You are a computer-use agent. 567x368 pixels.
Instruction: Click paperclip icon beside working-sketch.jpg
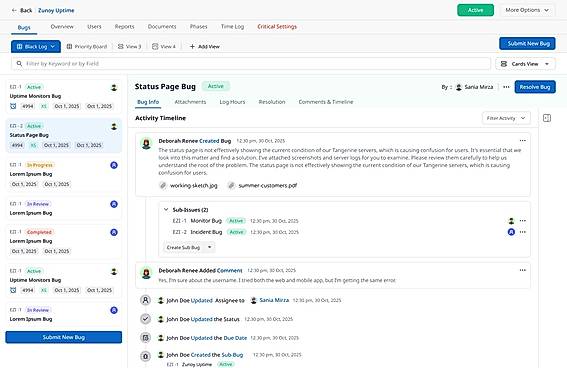[163, 185]
